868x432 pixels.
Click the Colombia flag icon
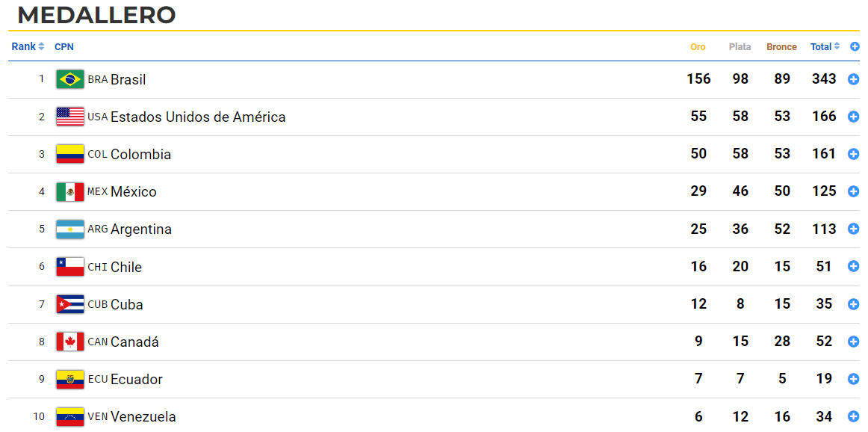[x=70, y=154]
